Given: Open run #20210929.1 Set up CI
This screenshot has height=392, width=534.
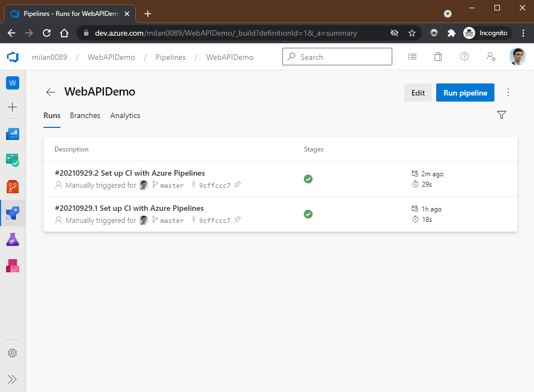Looking at the screenshot, I should (x=129, y=208).
